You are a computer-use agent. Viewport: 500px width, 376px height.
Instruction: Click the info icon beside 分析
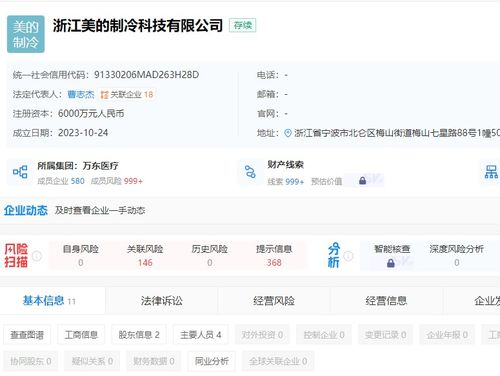(x=348, y=256)
